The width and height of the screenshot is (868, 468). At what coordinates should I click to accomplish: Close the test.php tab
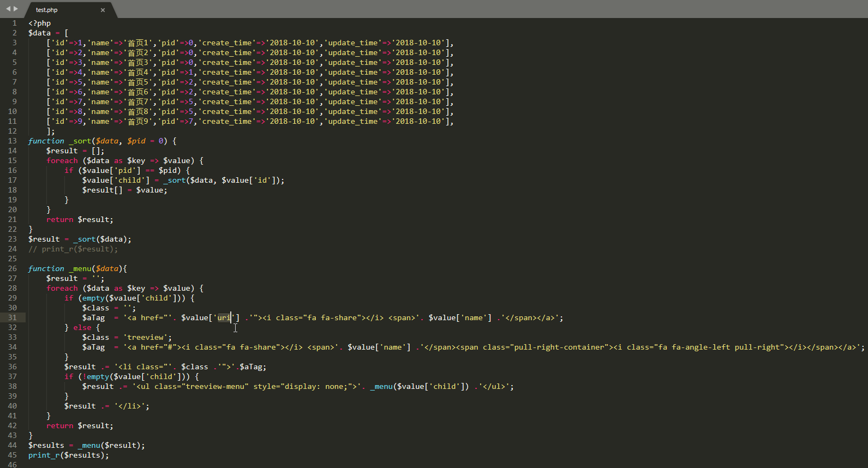click(x=103, y=10)
